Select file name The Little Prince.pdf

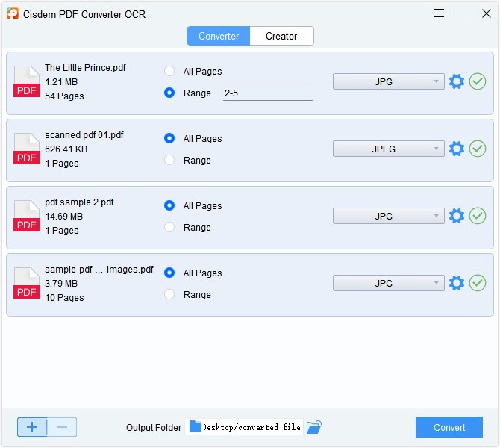(x=85, y=68)
